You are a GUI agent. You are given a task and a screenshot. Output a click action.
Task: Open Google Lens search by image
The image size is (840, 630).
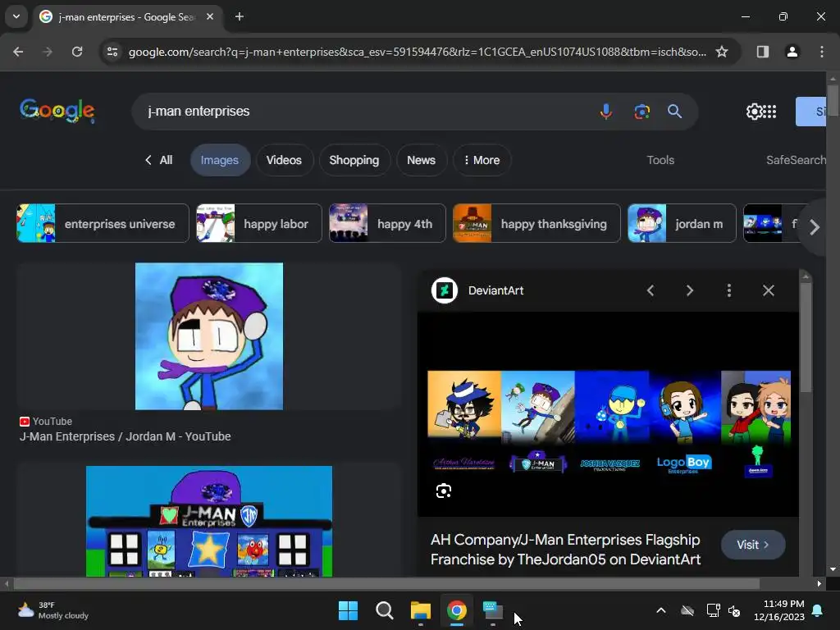click(x=641, y=112)
